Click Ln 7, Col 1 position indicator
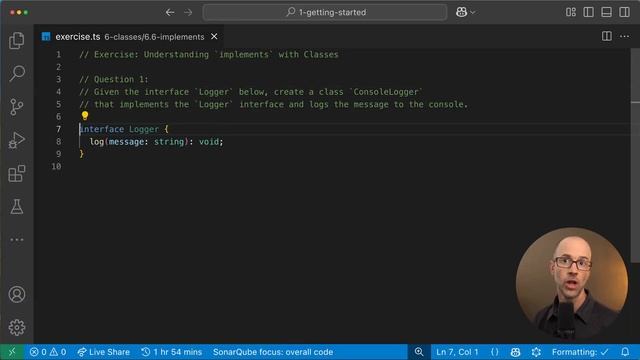This screenshot has width=640, height=360. [x=457, y=352]
